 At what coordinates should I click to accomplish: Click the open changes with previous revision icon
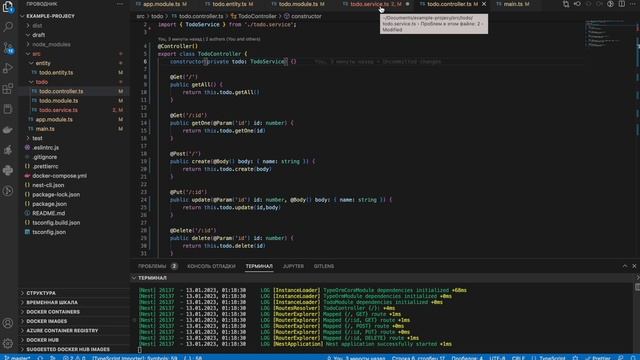pos(577,4)
